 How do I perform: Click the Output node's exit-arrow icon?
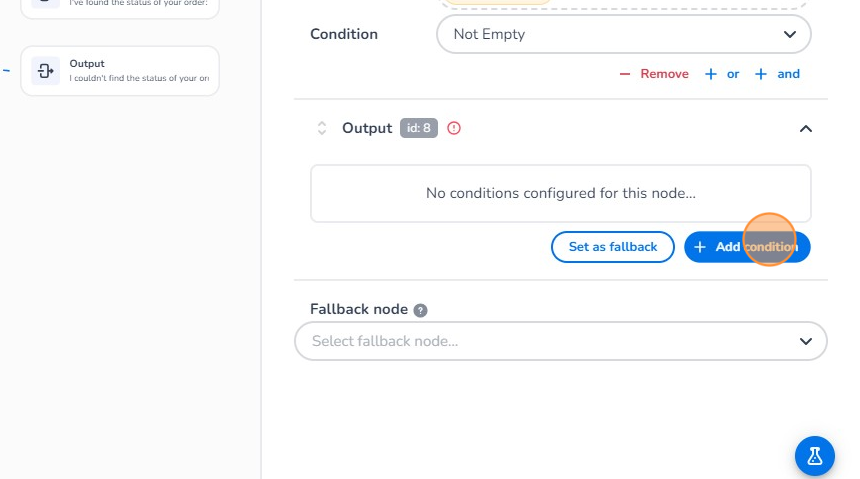[45, 71]
